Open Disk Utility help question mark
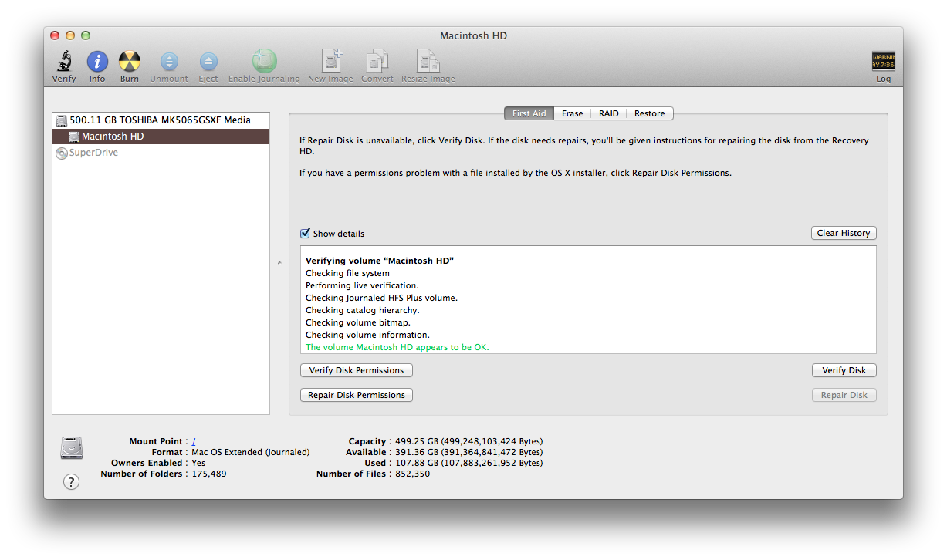Image resolution: width=947 pixels, height=560 pixels. tap(71, 482)
